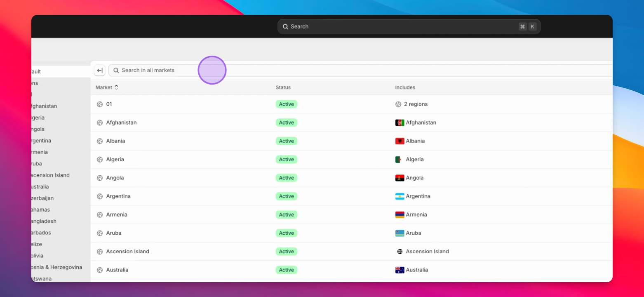Click the globe icon beside the Argentina market name
644x297 pixels.
point(100,196)
